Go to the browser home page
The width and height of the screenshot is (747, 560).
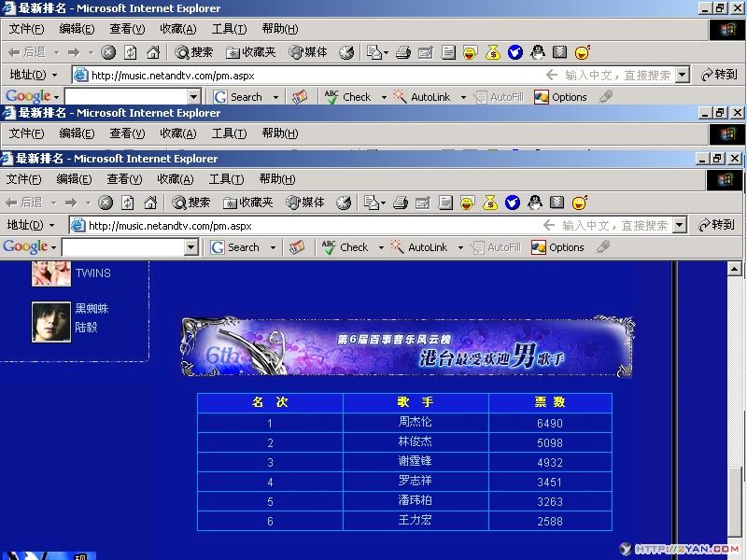[x=149, y=203]
